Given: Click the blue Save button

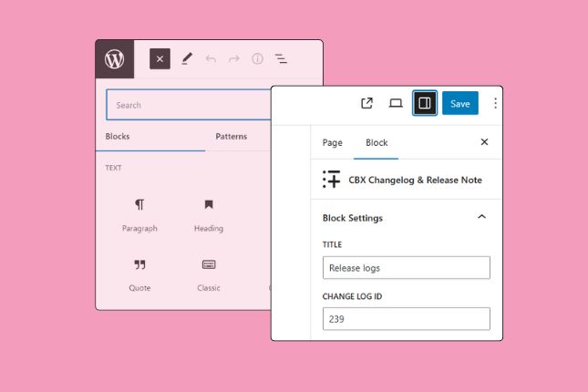Looking at the screenshot, I should [x=460, y=103].
